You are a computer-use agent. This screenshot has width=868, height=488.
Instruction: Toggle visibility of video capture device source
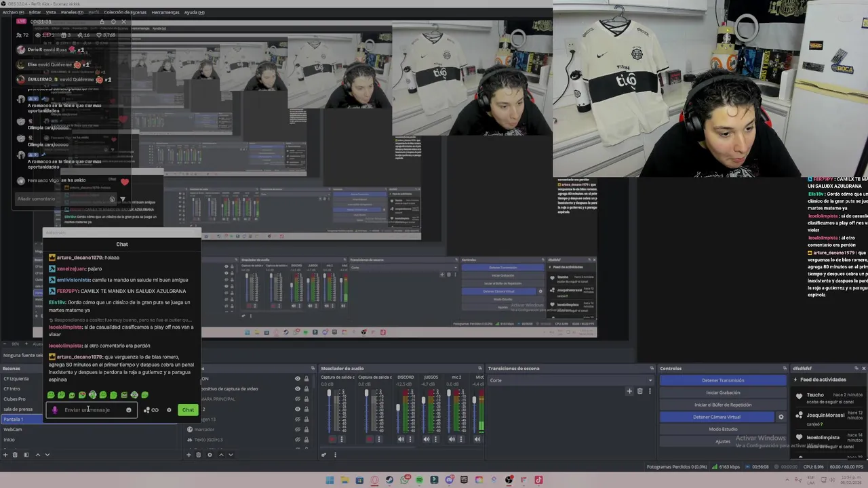click(x=297, y=389)
